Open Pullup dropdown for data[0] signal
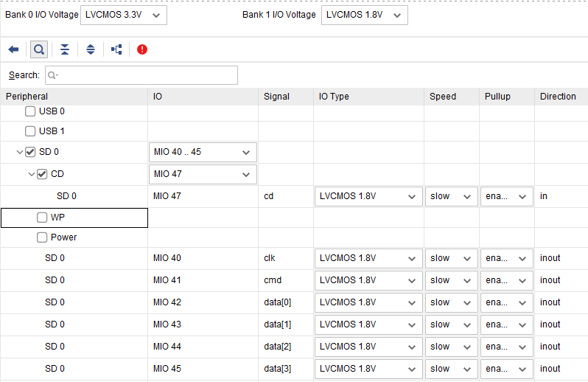 point(507,303)
